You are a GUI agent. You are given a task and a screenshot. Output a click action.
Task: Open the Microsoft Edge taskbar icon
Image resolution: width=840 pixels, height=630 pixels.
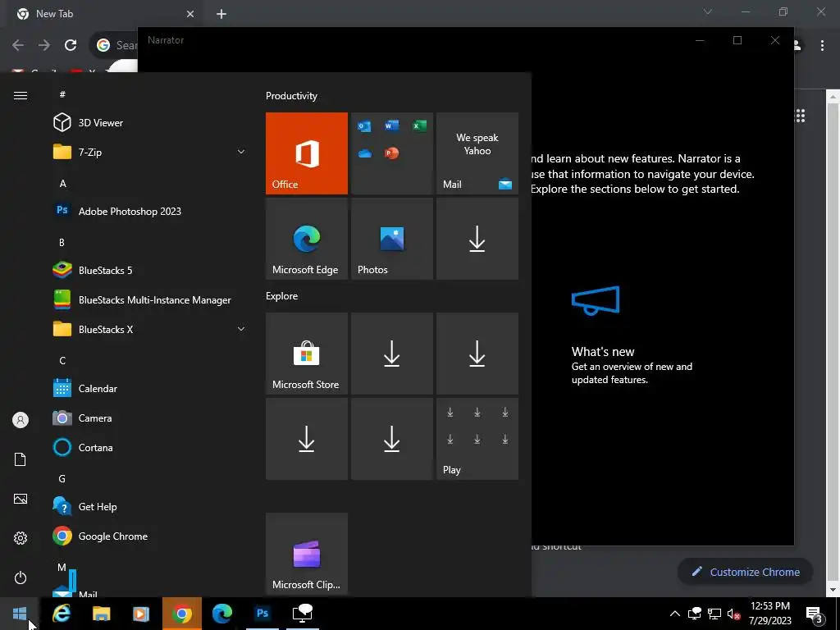(x=222, y=614)
